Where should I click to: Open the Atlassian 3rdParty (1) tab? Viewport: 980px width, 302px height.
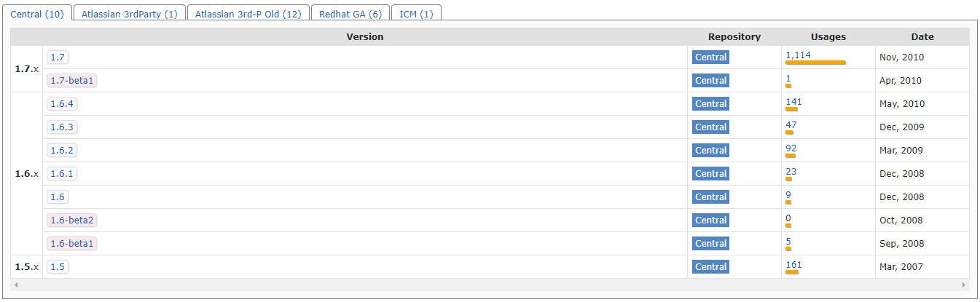pyautogui.click(x=129, y=14)
